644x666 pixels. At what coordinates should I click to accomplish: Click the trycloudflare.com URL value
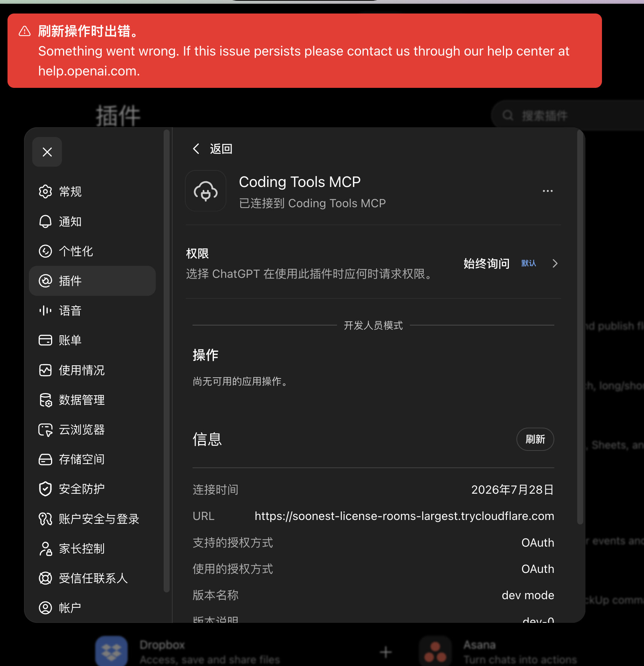[405, 516]
